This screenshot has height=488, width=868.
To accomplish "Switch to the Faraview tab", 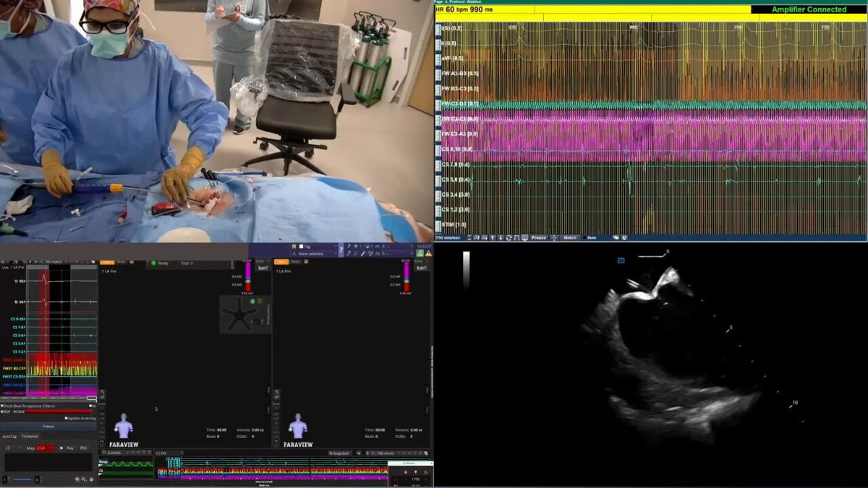I will point(30,436).
